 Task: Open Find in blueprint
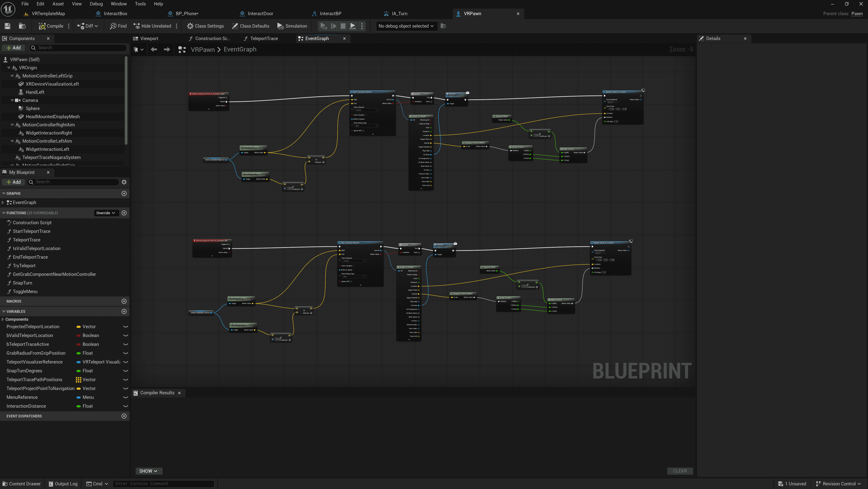118,26
